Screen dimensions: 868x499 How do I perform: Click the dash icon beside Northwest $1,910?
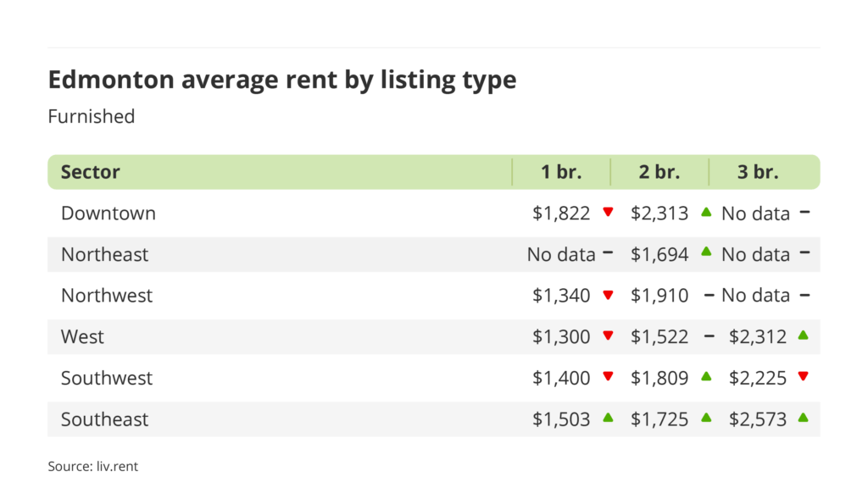click(707, 295)
